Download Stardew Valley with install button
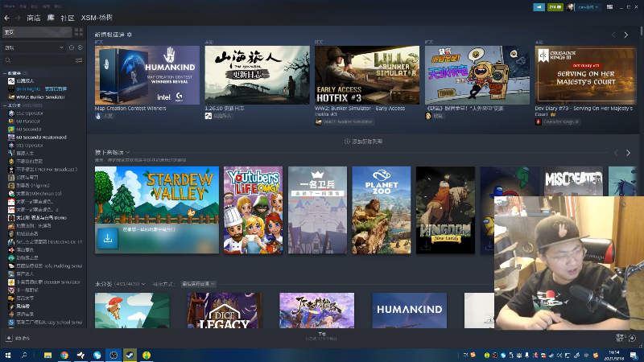The height and width of the screenshot is (362, 644). pos(108,238)
